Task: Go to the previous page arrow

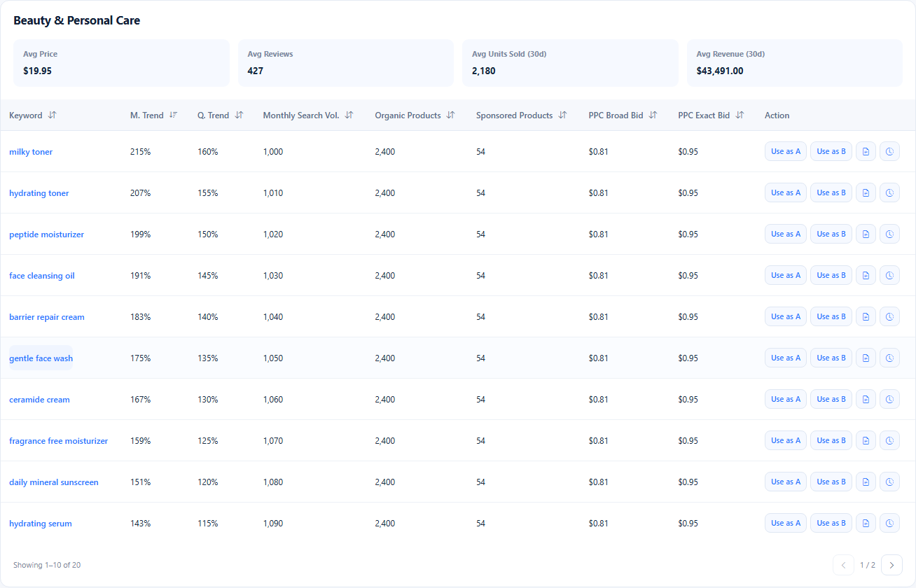Action: [x=843, y=565]
